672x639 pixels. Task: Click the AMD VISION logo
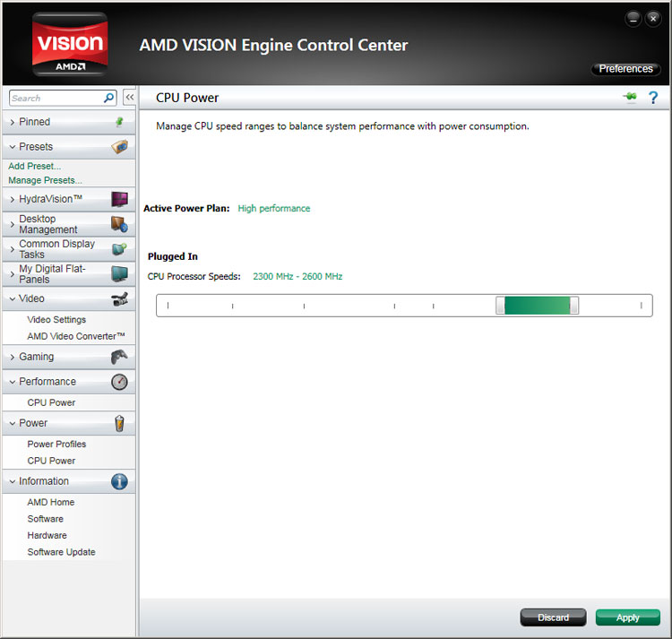click(x=70, y=44)
